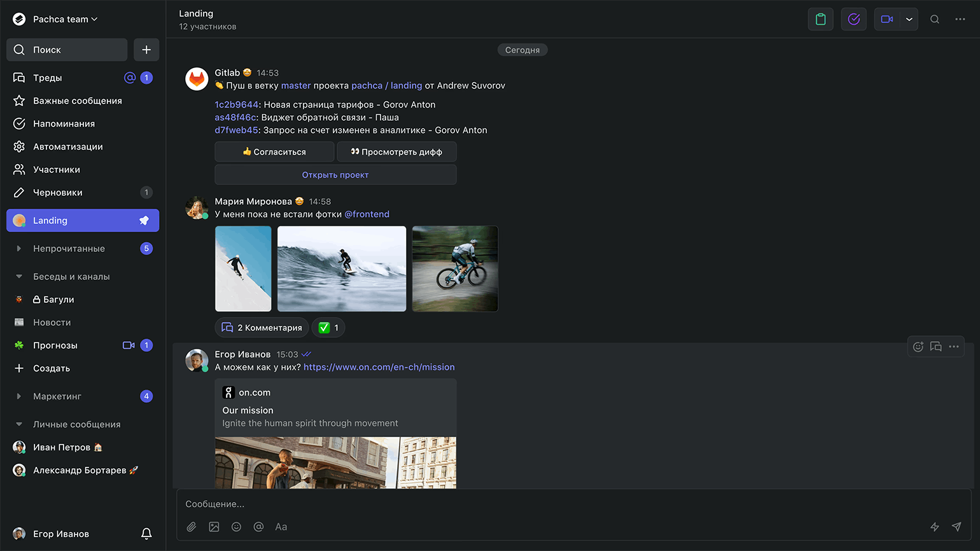Click the send message arrow icon

(956, 527)
